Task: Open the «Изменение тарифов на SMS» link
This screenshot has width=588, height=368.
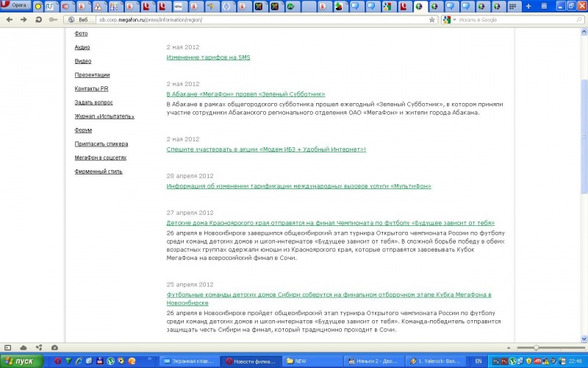Action: (208, 57)
